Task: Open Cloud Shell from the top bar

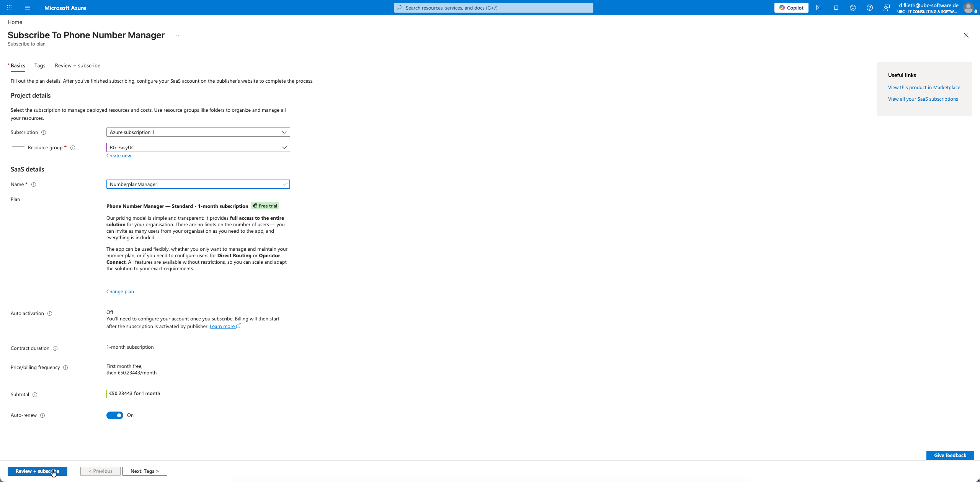Action: click(819, 8)
